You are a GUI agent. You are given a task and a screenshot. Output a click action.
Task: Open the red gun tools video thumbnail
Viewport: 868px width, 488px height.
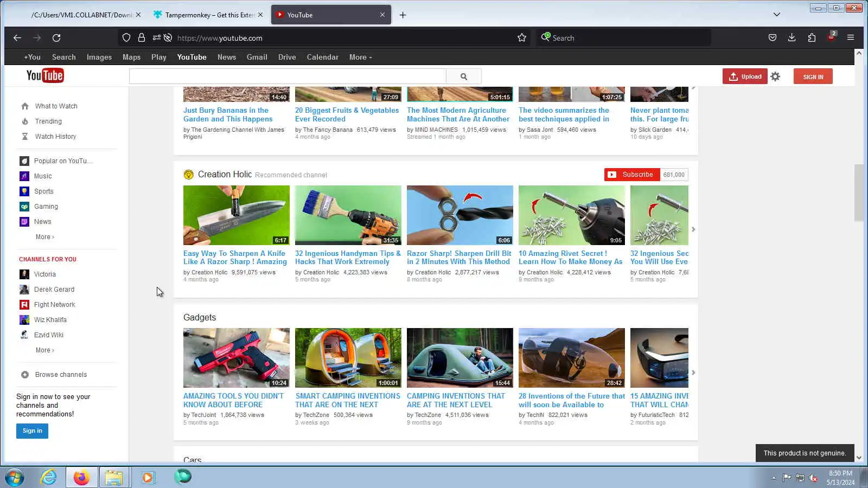pyautogui.click(x=237, y=358)
